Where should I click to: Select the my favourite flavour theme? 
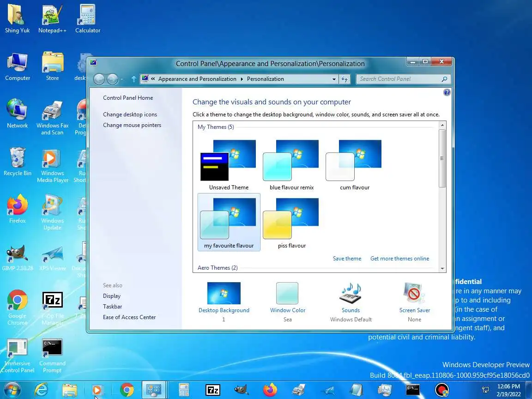tap(229, 222)
